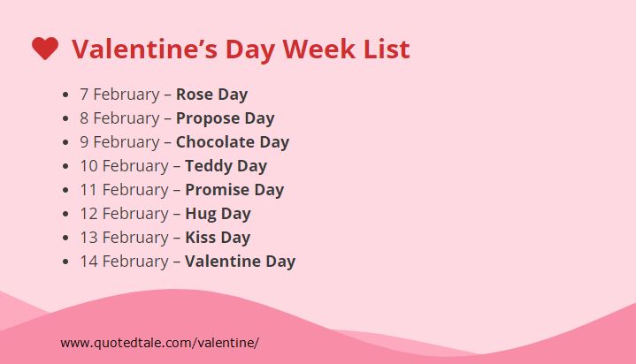Click the bold Valentine Day entry
This screenshot has height=364, width=636.
[x=240, y=262]
